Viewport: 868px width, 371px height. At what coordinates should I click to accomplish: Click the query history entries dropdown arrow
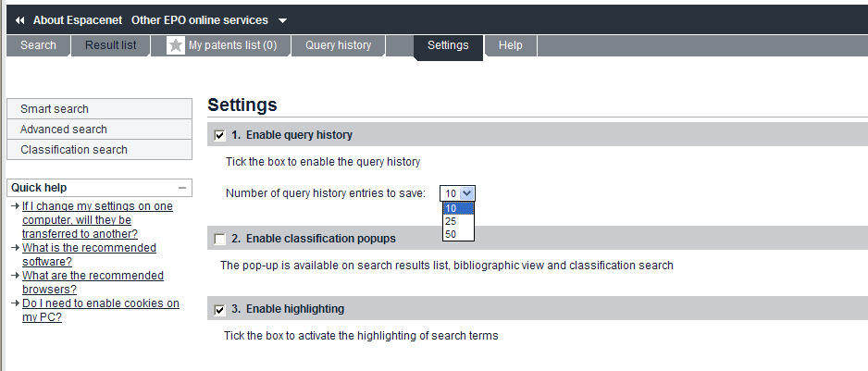point(467,193)
